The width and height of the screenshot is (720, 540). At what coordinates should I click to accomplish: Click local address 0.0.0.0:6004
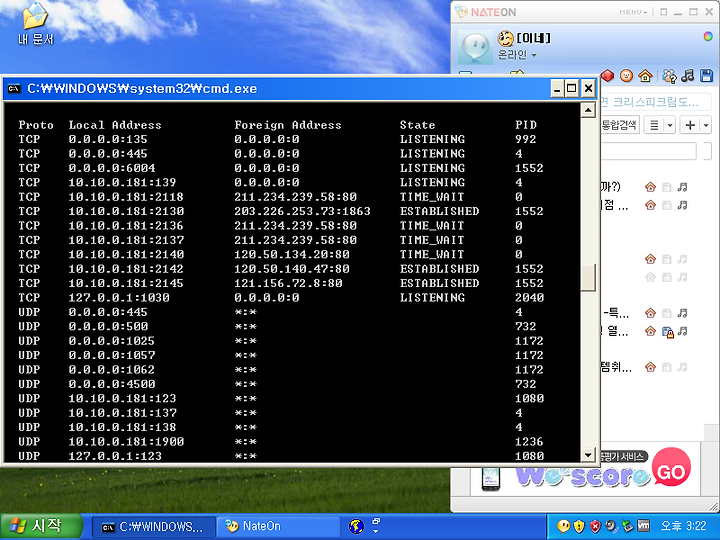pos(112,168)
